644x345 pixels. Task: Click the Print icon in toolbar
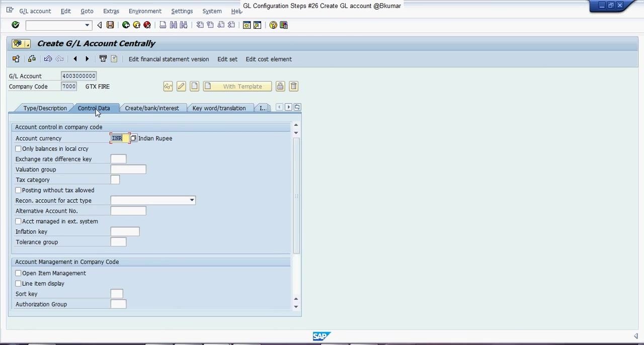tap(163, 25)
